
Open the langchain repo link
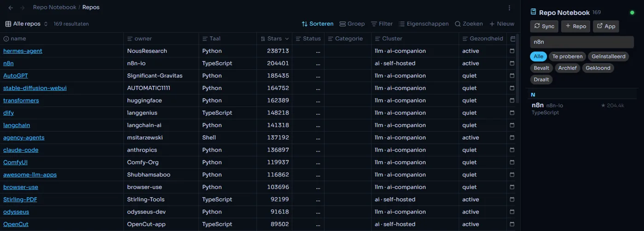(x=17, y=125)
